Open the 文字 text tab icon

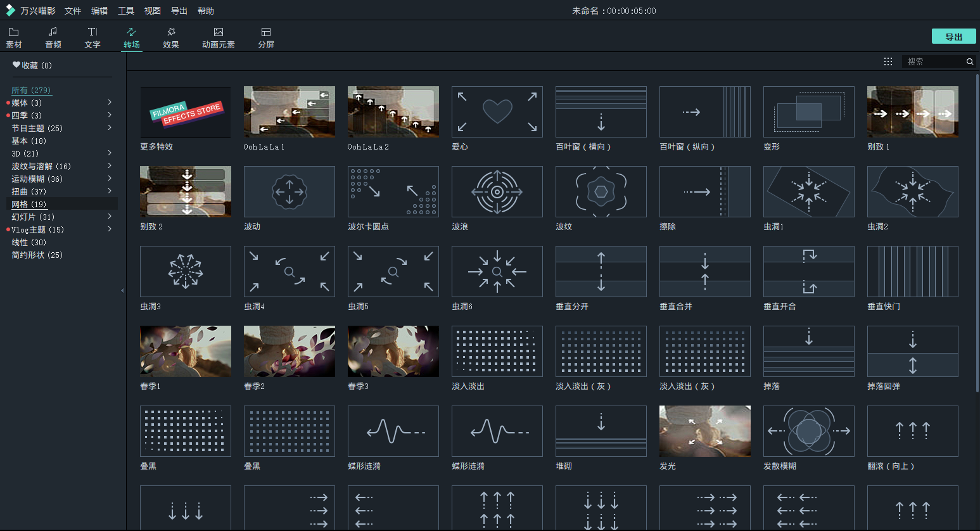coord(92,32)
